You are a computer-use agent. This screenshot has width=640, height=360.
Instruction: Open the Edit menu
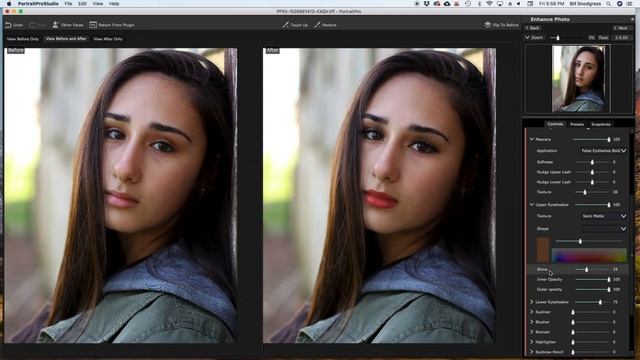point(82,4)
